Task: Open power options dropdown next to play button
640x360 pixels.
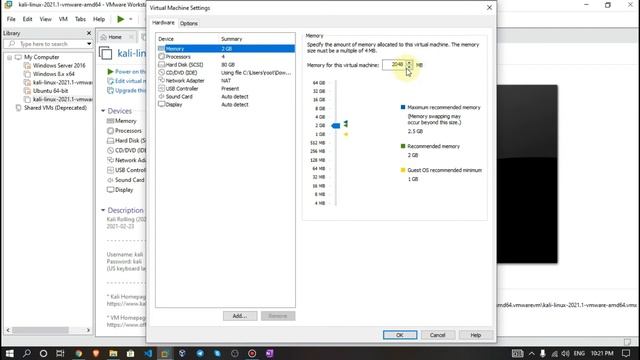Action: 131,19
